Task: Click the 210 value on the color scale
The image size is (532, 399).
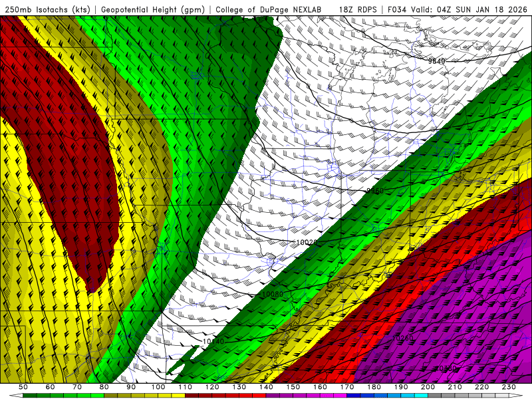Action: click(x=455, y=387)
